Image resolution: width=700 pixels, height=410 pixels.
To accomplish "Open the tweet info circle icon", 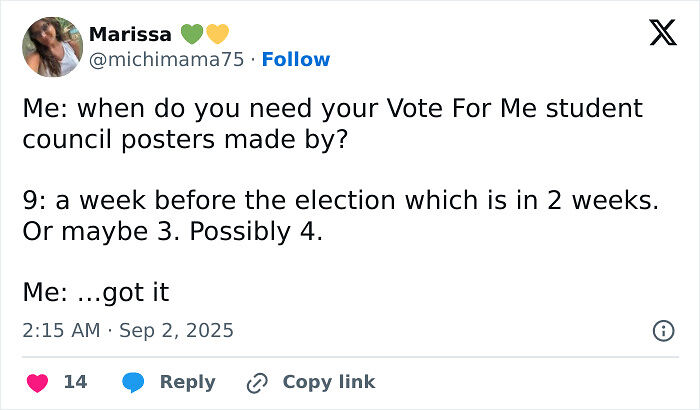I will pyautogui.click(x=663, y=331).
